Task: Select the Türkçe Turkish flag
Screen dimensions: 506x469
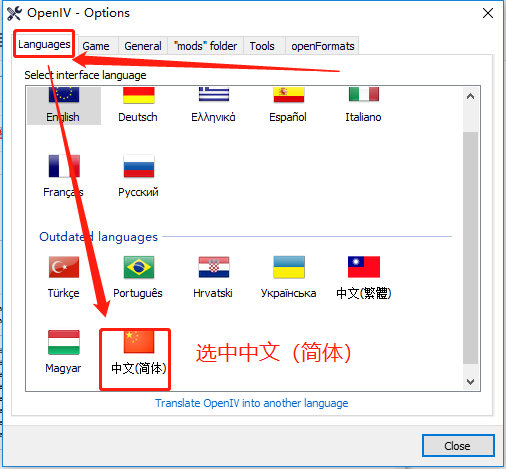Action: point(64,267)
